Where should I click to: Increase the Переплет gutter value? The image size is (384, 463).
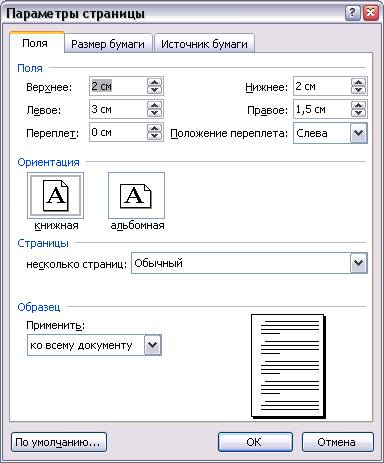154,128
